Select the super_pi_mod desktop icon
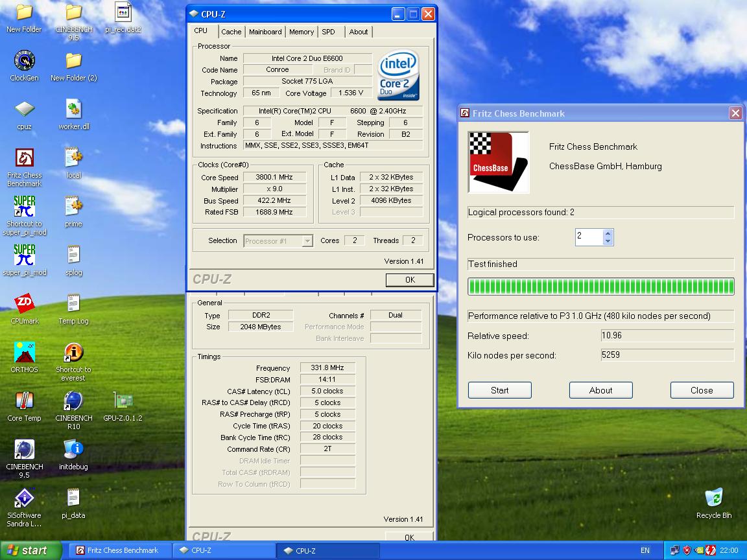The height and width of the screenshot is (560, 747). (x=24, y=261)
